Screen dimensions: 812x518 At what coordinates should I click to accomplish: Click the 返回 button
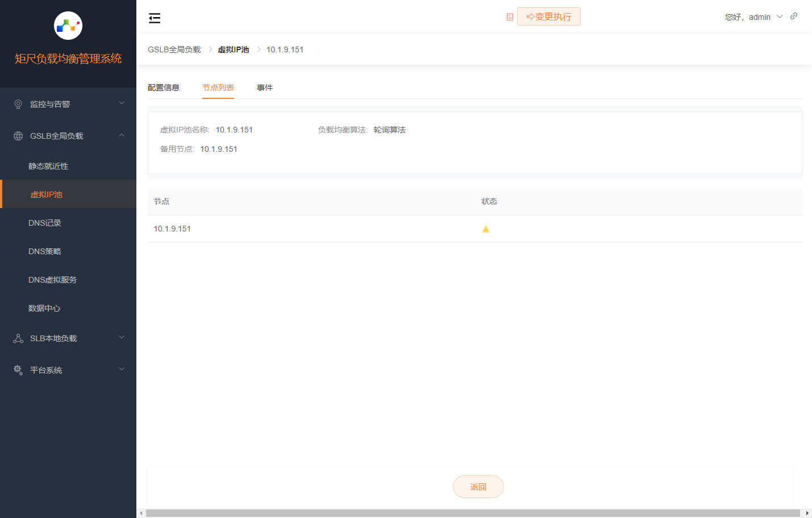[478, 487]
